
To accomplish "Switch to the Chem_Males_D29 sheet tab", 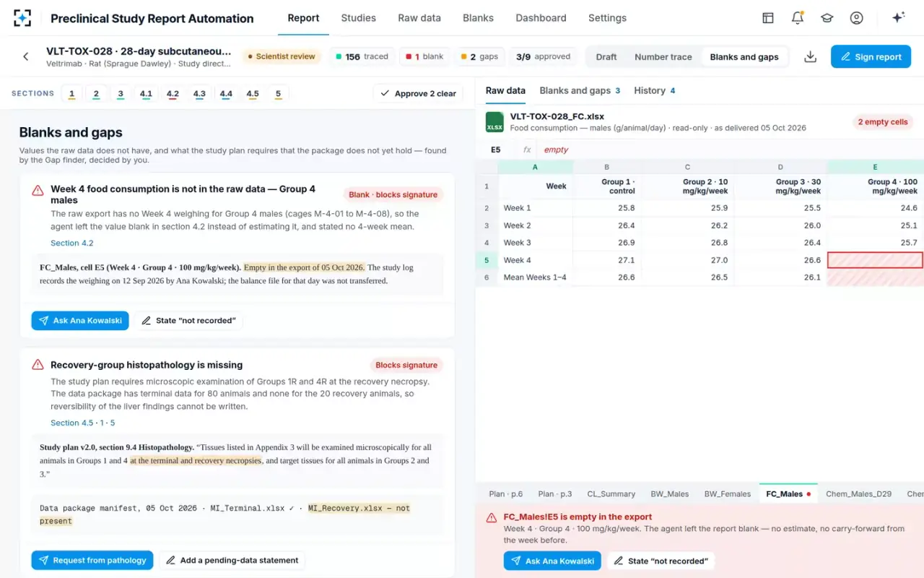I will tap(859, 494).
